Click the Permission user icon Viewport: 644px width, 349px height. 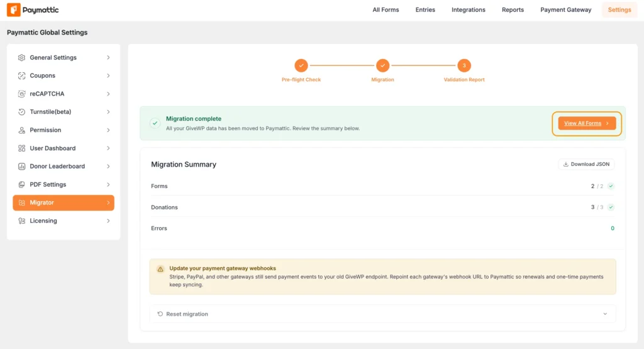click(22, 130)
